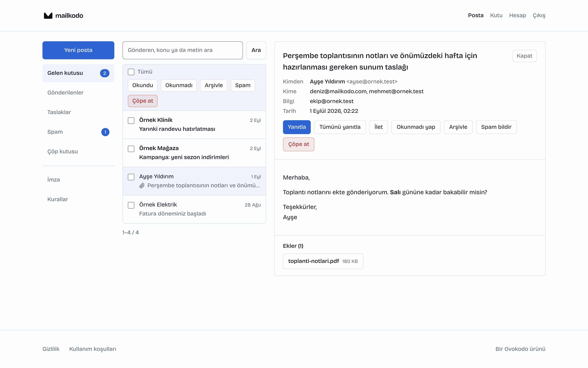Open the Posta nav tab
The width and height of the screenshot is (588, 368).
tap(476, 16)
